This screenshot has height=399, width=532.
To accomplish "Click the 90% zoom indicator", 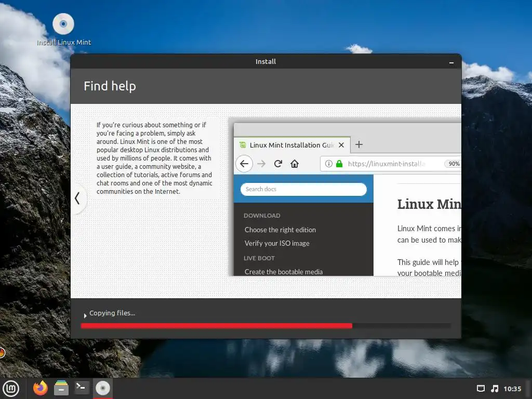I will 454,164.
